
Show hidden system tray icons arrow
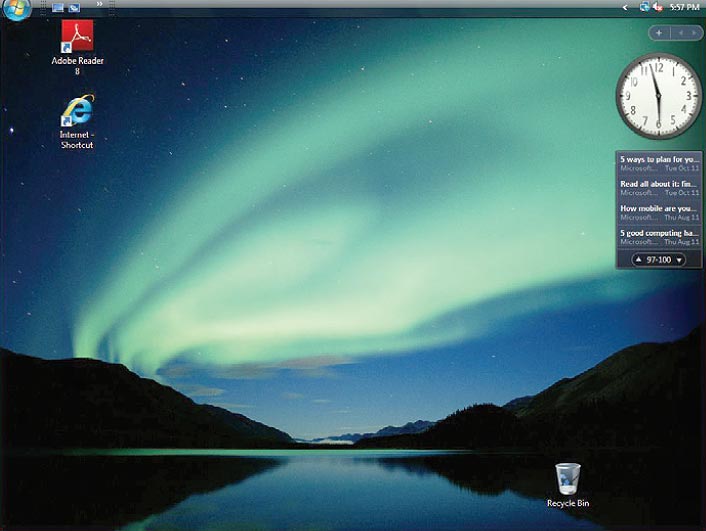coord(625,8)
